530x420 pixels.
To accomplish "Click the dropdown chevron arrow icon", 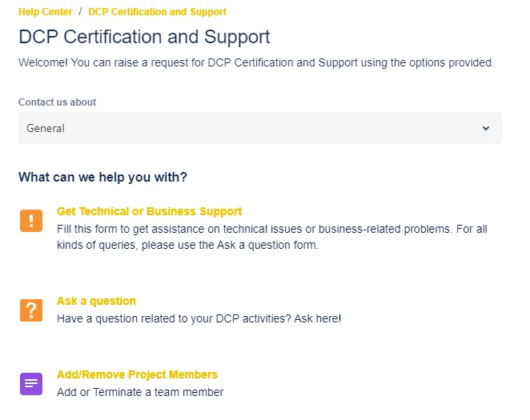I will (x=486, y=128).
